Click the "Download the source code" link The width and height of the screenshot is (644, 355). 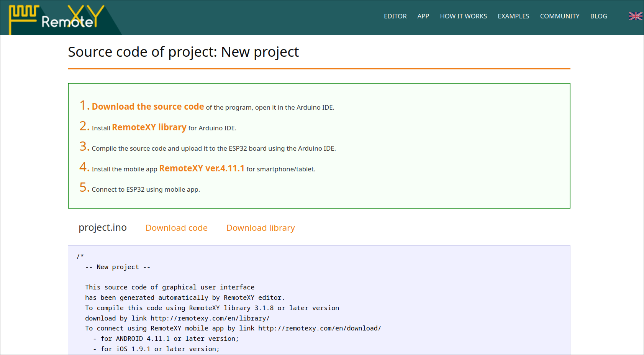[x=148, y=107]
